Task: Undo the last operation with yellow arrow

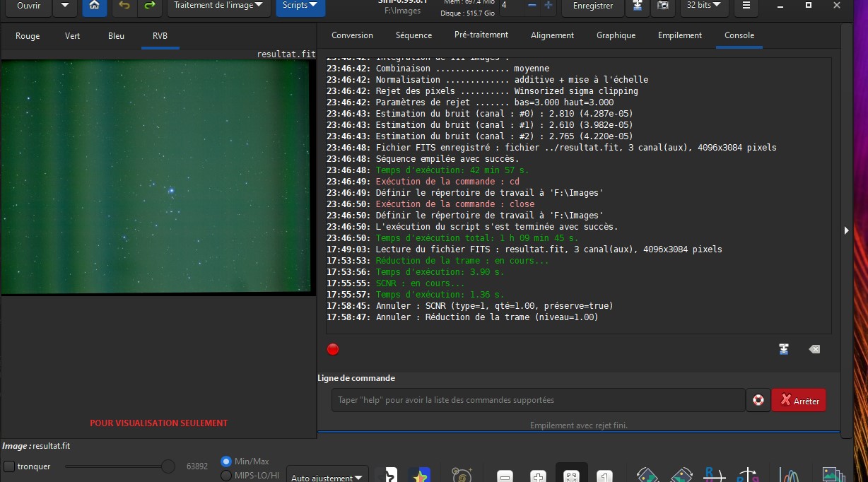Action: coord(124,6)
